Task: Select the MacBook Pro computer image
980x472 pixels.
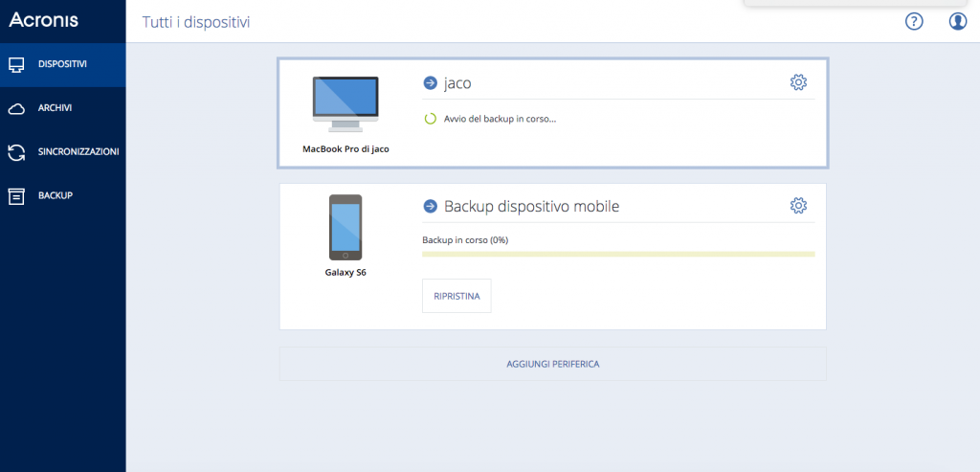Action: [345, 104]
